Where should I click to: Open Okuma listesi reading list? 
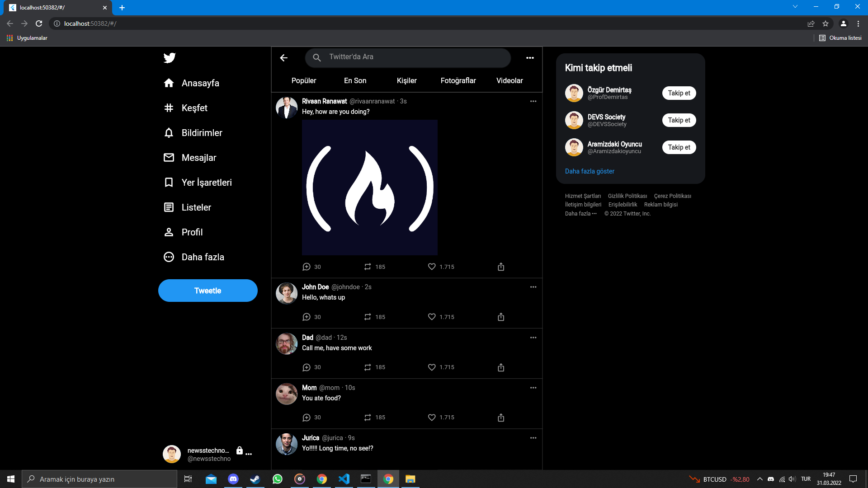840,38
